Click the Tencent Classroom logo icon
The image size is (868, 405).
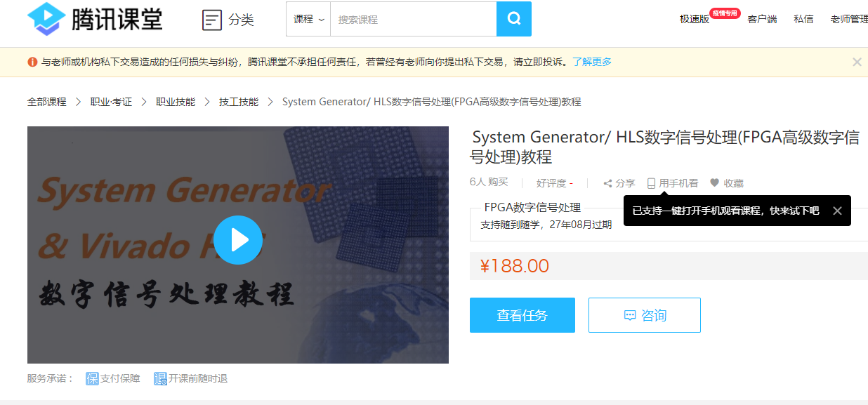(46, 19)
